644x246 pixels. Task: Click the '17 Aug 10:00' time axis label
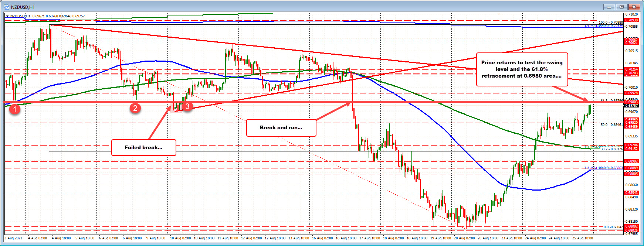point(370,238)
